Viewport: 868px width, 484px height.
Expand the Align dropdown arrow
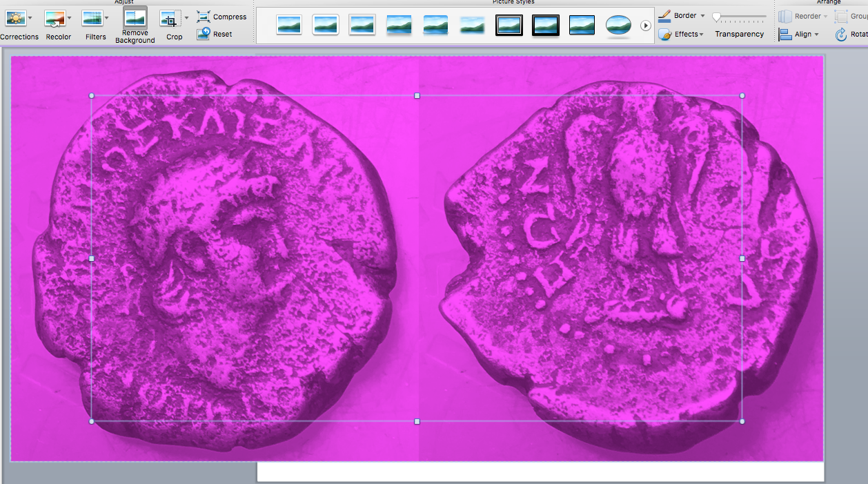pyautogui.click(x=816, y=35)
